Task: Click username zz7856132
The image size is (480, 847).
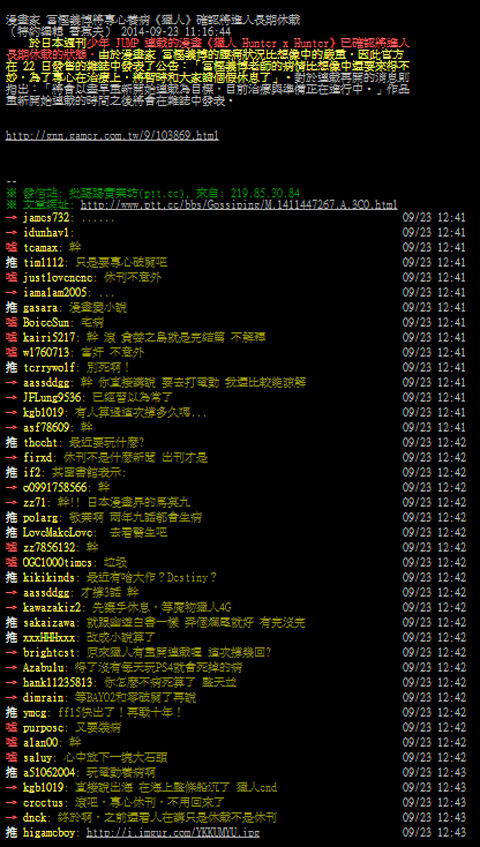Action: (x=50, y=548)
